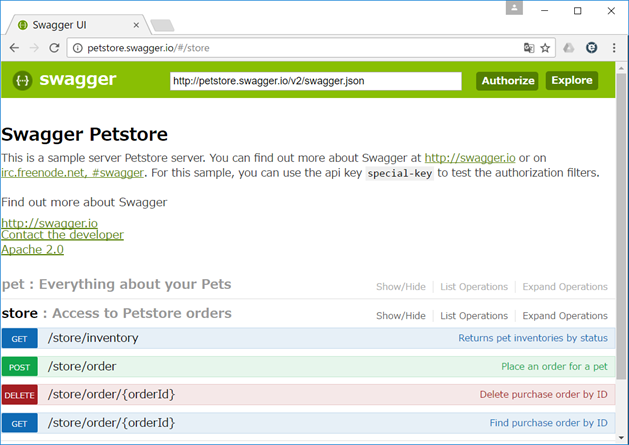Open the Apache 2.0 license link
Viewport: 629px width, 445px height.
click(32, 250)
